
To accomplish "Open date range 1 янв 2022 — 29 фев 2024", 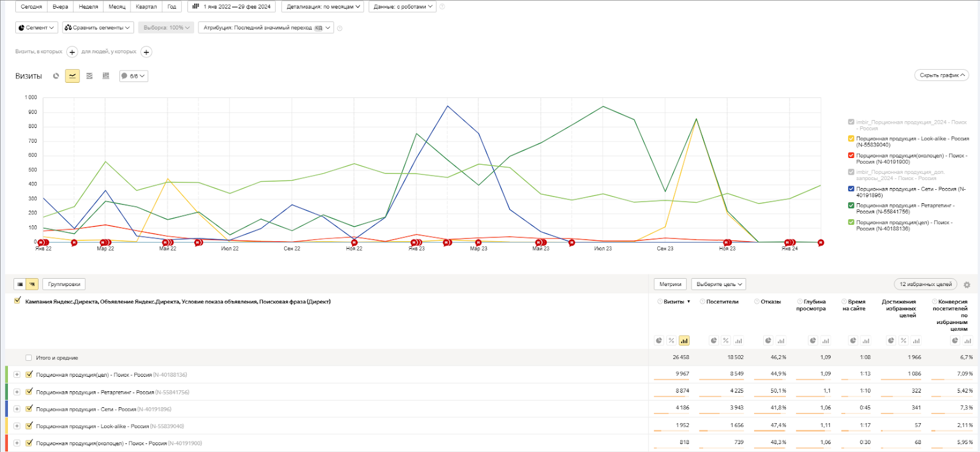I will click(x=232, y=7).
